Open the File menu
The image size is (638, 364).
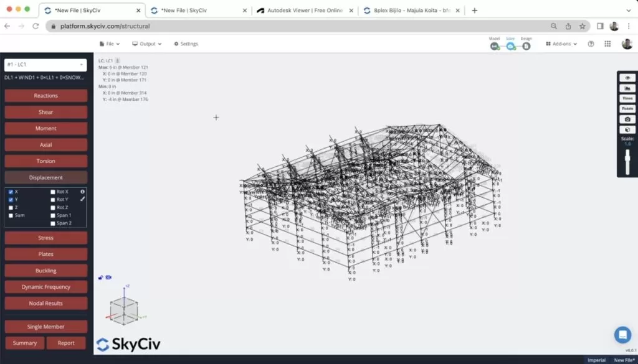(110, 44)
